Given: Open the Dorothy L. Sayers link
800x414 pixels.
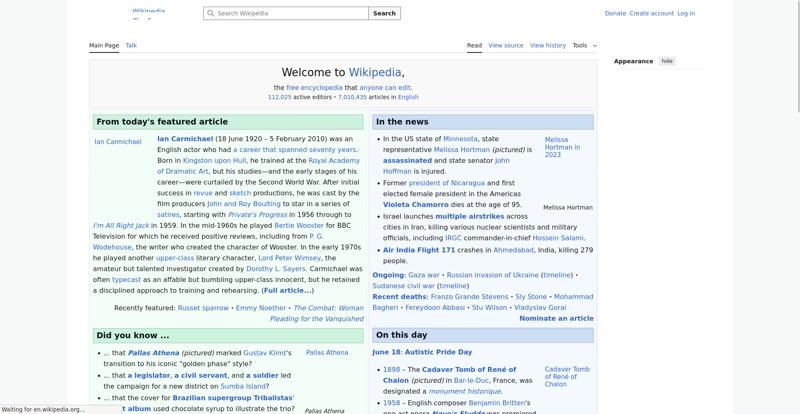Looking at the screenshot, I should tap(276, 269).
